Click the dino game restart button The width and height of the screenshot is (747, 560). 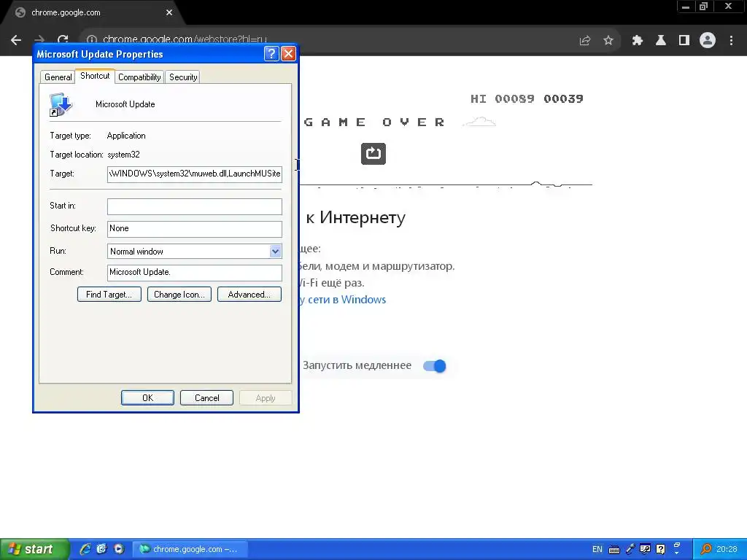[x=373, y=154]
